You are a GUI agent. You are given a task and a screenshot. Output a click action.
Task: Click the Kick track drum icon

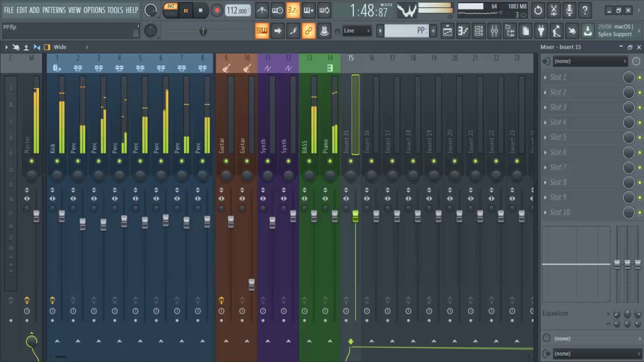coord(57,68)
